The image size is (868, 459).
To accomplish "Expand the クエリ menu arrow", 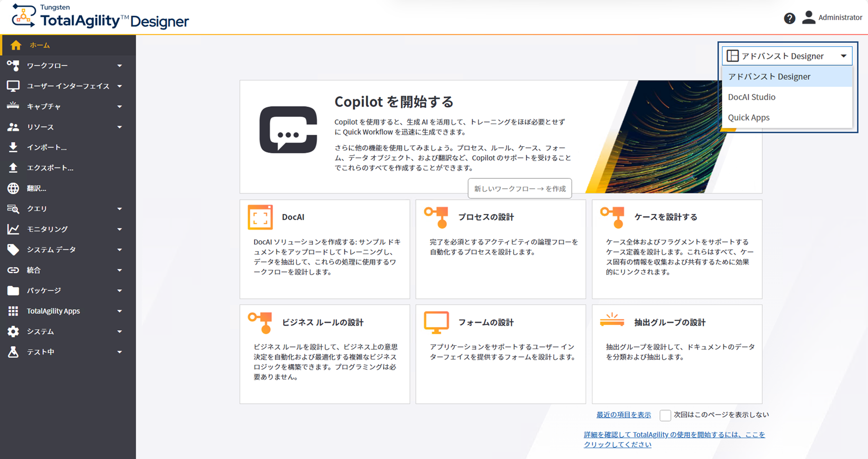I will [120, 209].
